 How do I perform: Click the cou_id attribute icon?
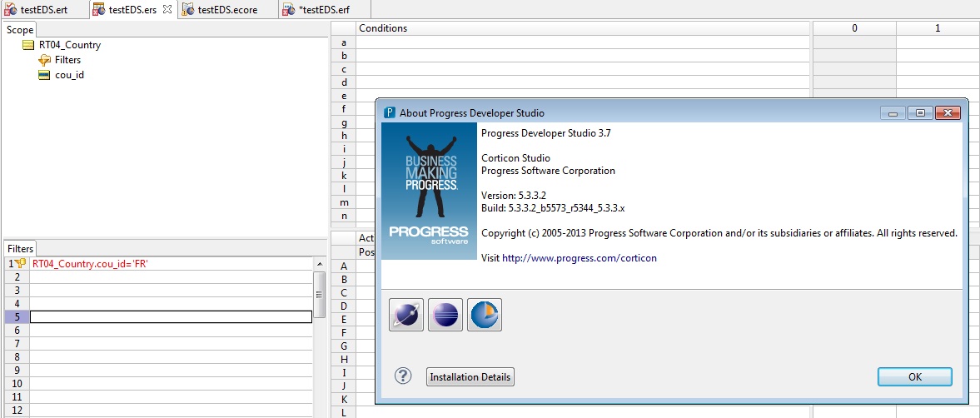pyautogui.click(x=44, y=75)
